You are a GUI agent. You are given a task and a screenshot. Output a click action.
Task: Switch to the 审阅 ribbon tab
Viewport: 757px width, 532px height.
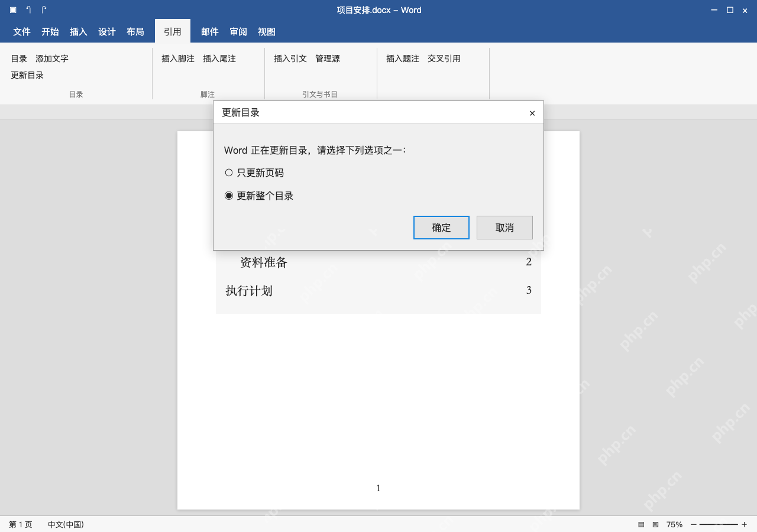pos(238,31)
